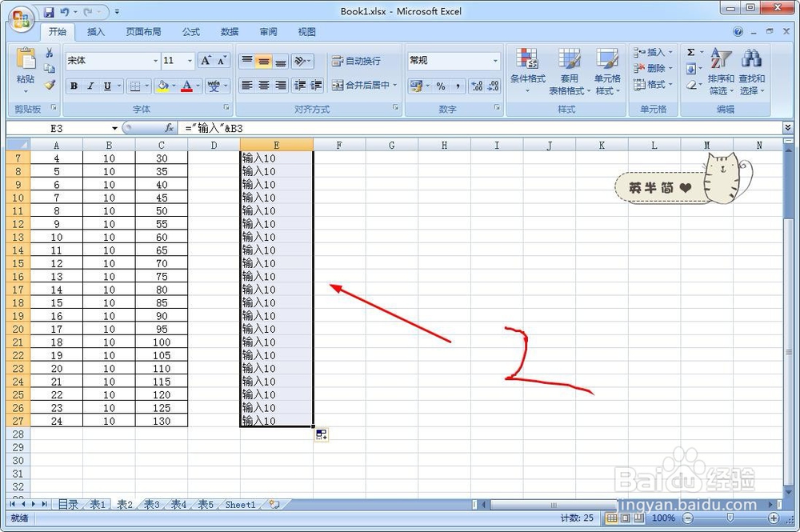Screen dimensions: 800x532
Task: Toggle Bold formatting
Action: [74, 86]
